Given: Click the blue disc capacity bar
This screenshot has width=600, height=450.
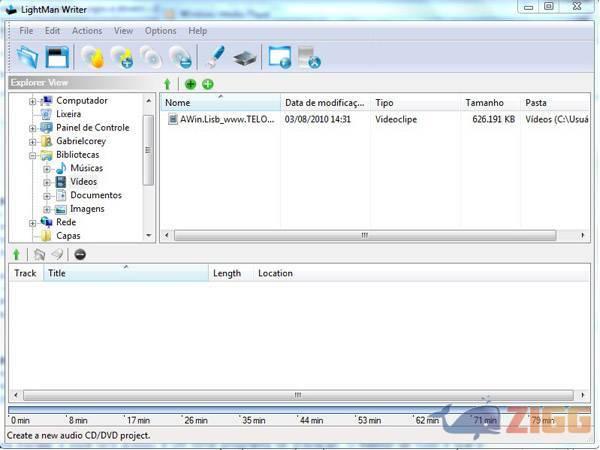Looking at the screenshot, I should point(299,410).
